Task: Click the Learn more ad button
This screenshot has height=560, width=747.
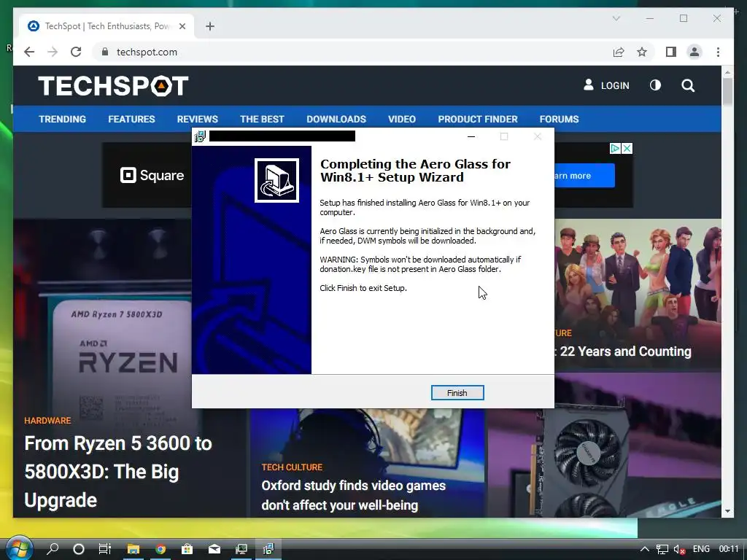Action: coord(584,176)
